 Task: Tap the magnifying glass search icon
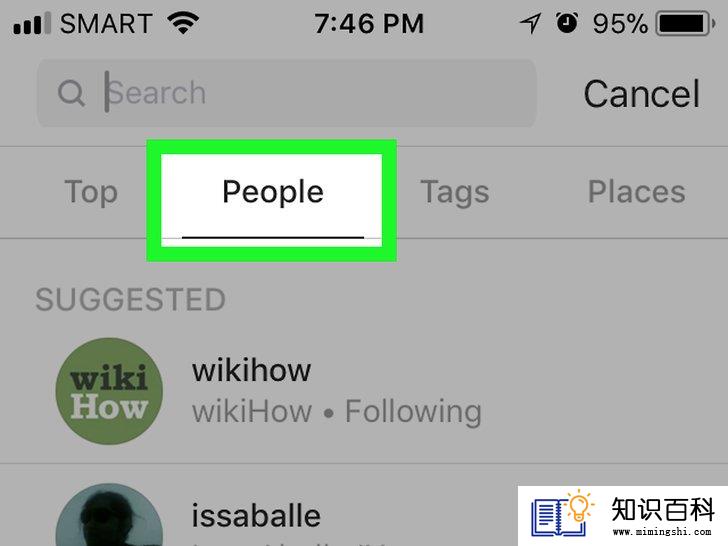[x=71, y=93]
